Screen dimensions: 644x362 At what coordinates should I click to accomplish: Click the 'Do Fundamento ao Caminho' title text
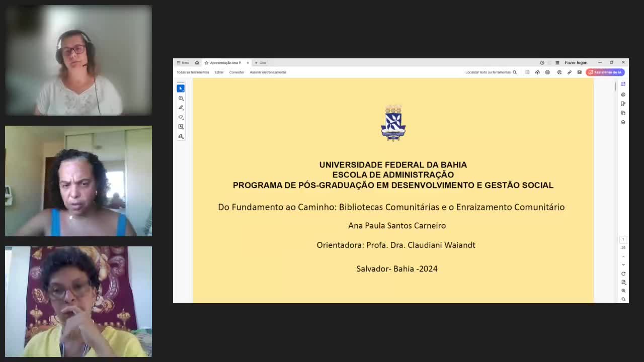click(391, 207)
